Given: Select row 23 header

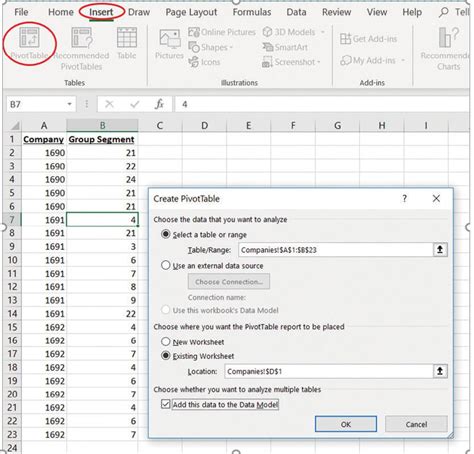Looking at the screenshot, I should (12, 434).
